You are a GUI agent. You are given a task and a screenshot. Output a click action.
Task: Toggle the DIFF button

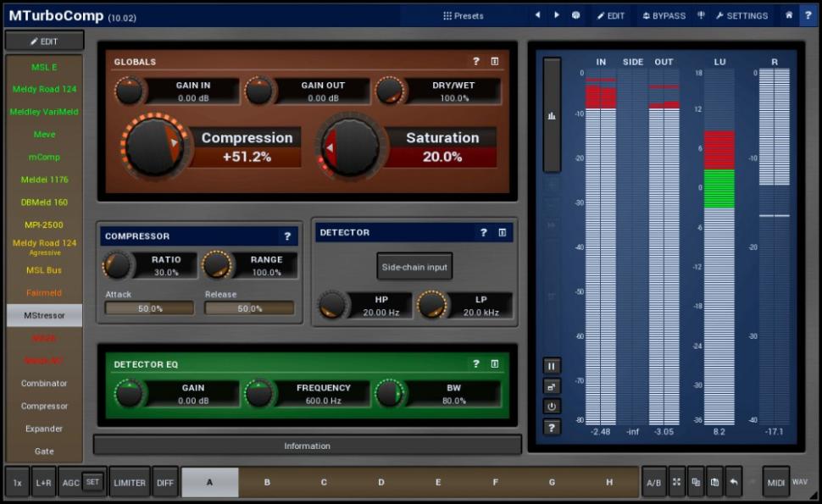click(x=165, y=482)
